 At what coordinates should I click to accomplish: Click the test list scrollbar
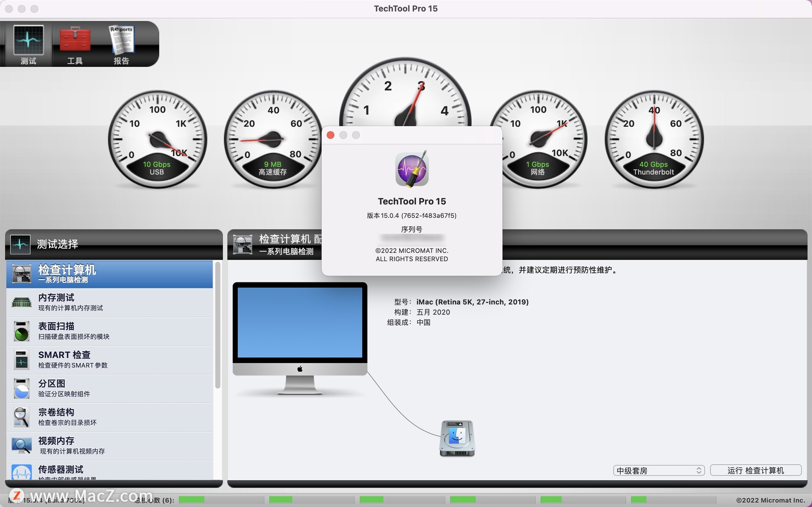tap(217, 326)
